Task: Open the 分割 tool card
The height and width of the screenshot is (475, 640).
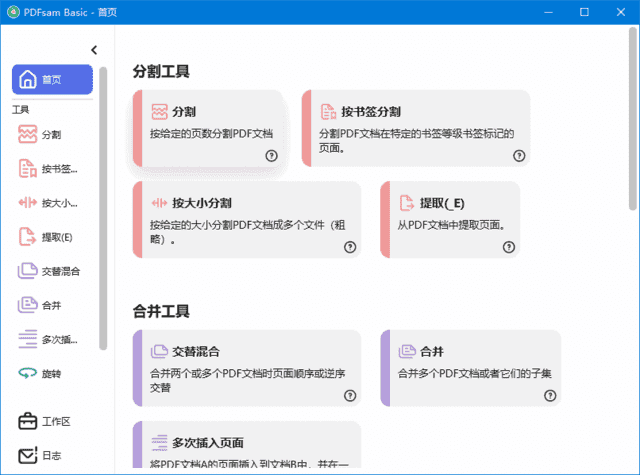Action: click(x=208, y=127)
